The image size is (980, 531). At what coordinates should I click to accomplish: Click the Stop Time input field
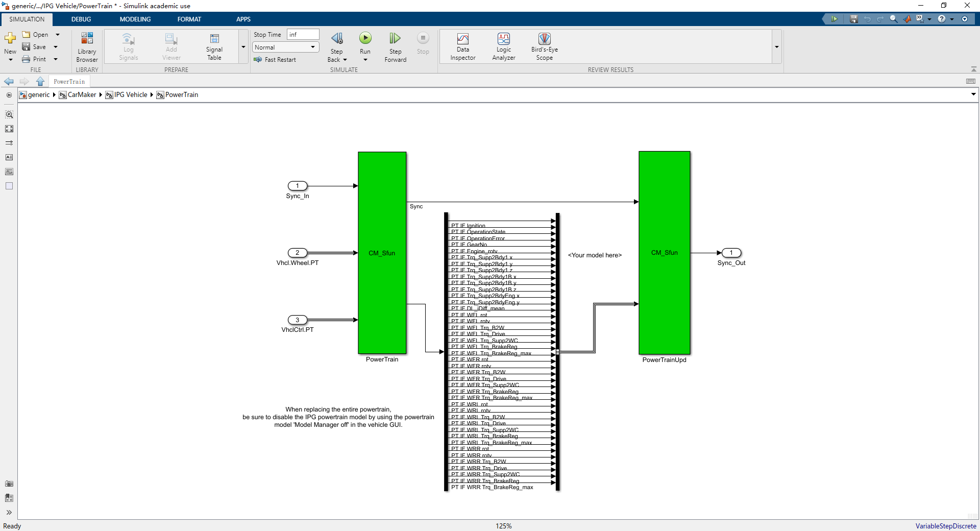[303, 35]
